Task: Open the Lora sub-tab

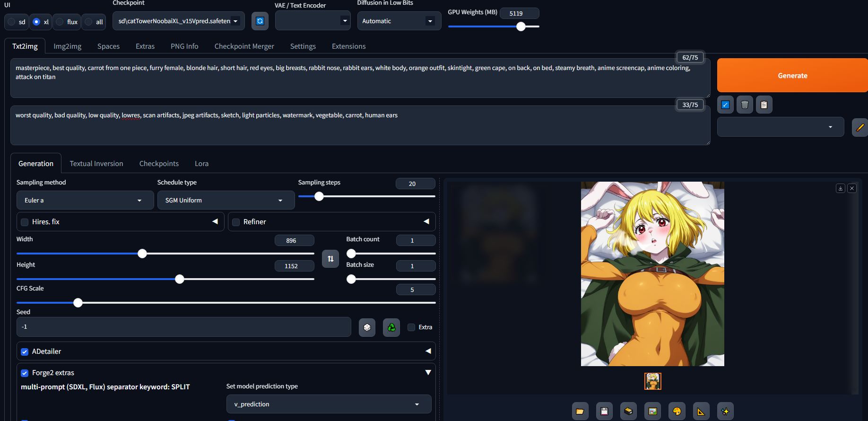Action: (201, 164)
